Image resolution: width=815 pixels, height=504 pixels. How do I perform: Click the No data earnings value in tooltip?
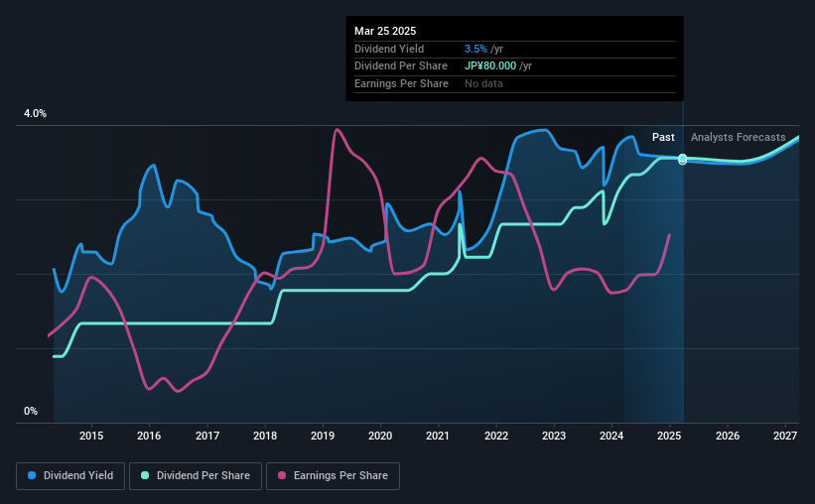pyautogui.click(x=483, y=83)
